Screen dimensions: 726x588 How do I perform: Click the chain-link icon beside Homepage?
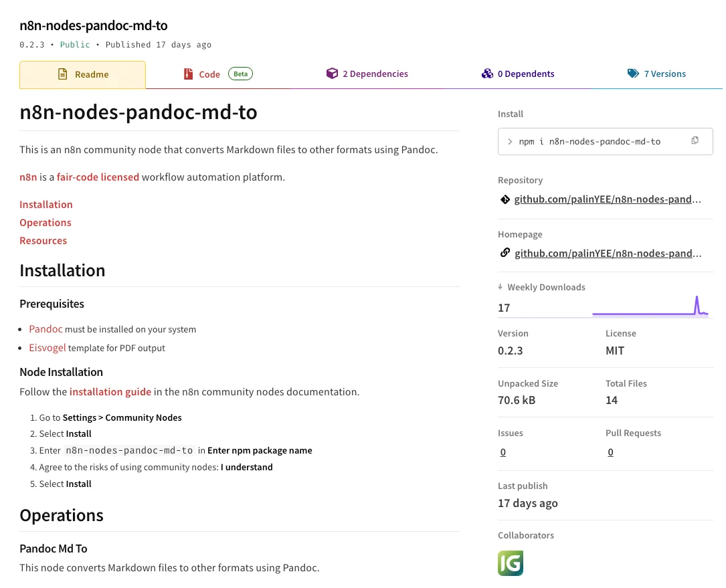tap(505, 253)
